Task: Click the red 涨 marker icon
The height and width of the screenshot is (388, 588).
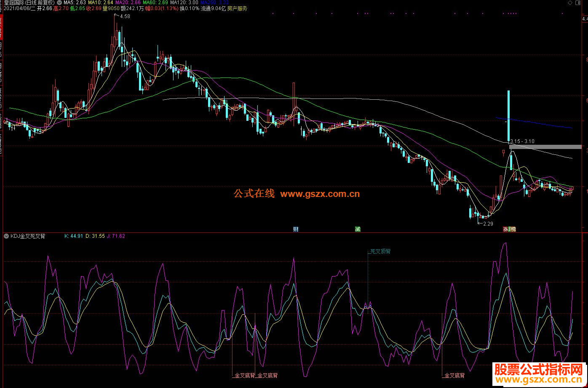Action: [x=505, y=229]
